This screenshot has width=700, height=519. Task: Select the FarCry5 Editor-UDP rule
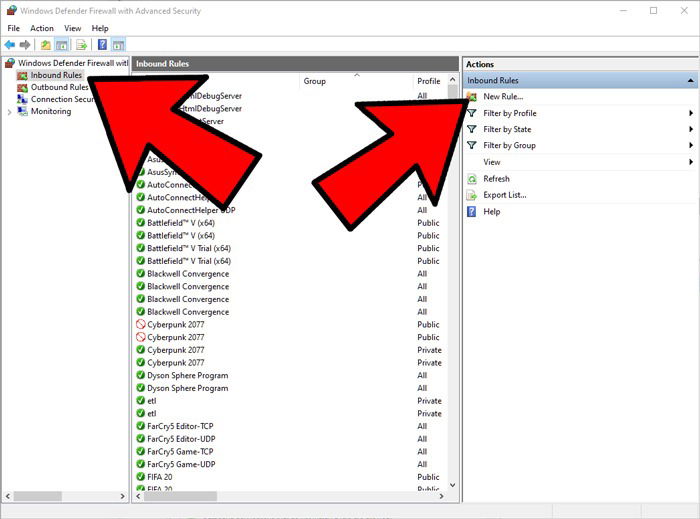coord(181,439)
